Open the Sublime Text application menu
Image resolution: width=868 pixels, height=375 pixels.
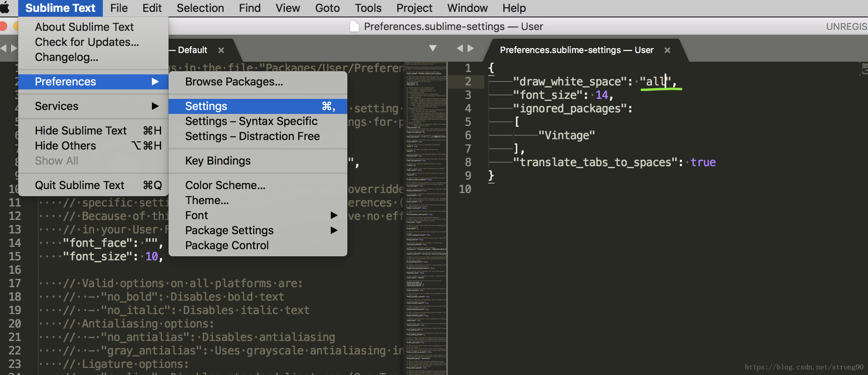[60, 8]
